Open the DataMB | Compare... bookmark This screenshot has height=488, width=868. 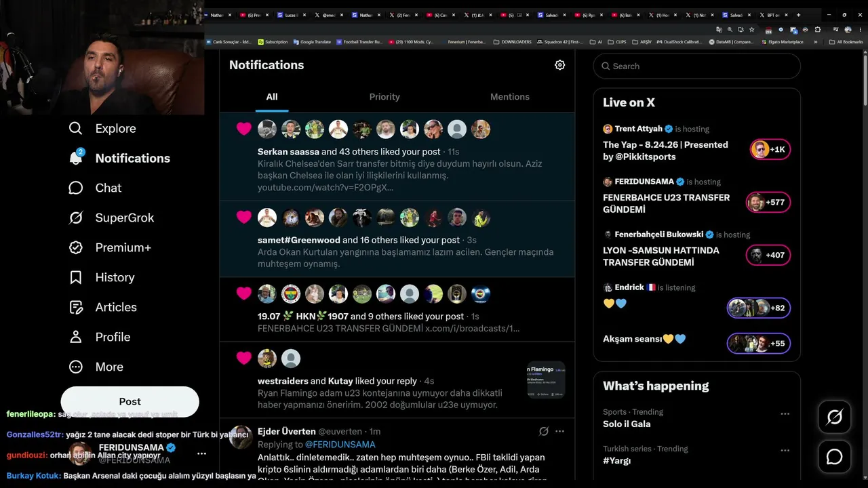tap(731, 42)
